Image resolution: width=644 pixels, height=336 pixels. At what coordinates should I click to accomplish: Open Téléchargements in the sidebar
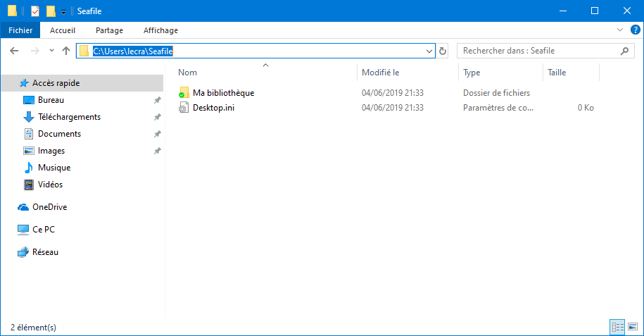point(69,117)
